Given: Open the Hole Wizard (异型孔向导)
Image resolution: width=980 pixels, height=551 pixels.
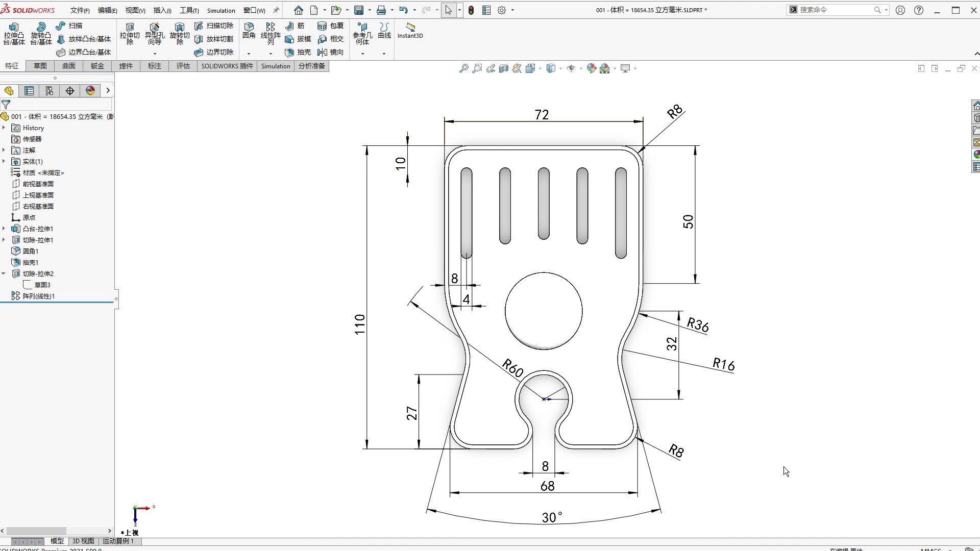Looking at the screenshot, I should 155,34.
